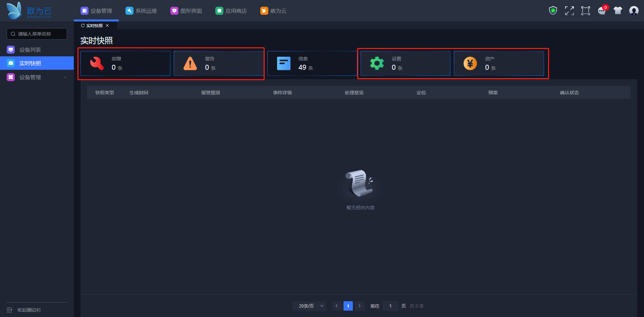Go to the 敢为云 top menu
Viewport: 644px width, 317px height.
point(273,11)
